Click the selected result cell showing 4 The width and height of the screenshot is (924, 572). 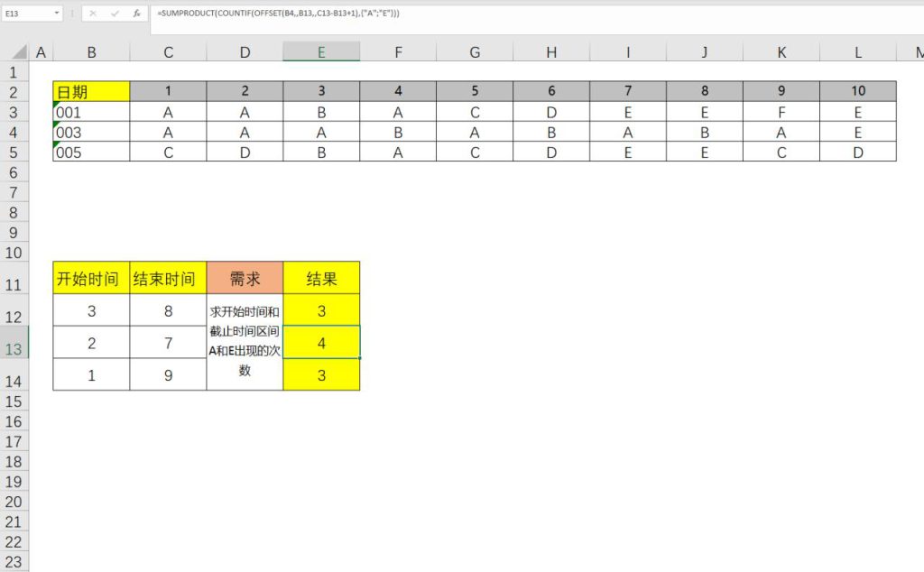(x=321, y=342)
